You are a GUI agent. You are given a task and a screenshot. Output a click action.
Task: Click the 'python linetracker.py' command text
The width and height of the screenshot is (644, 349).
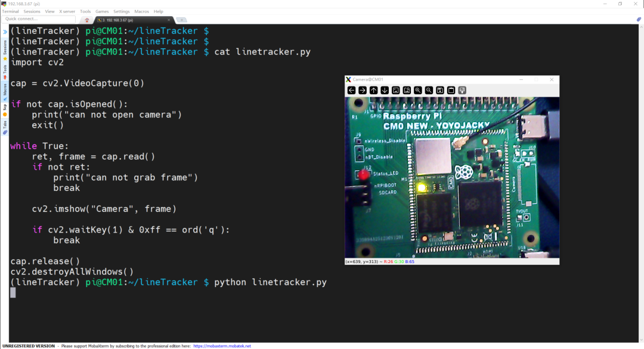[x=270, y=282]
